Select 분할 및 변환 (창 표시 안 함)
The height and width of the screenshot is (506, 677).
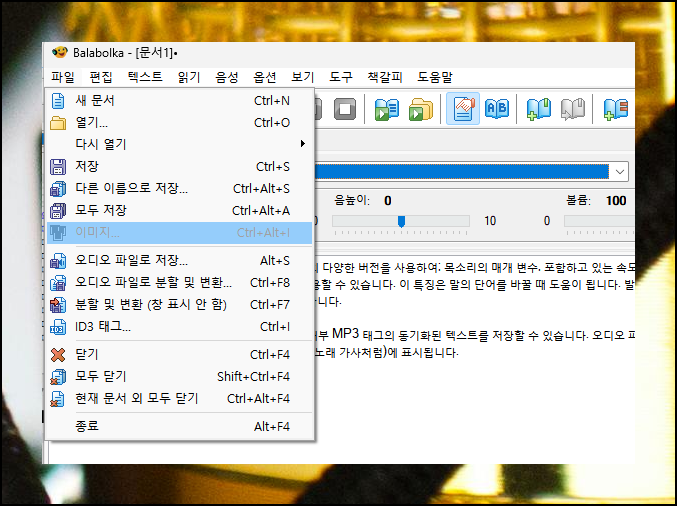pos(179,305)
